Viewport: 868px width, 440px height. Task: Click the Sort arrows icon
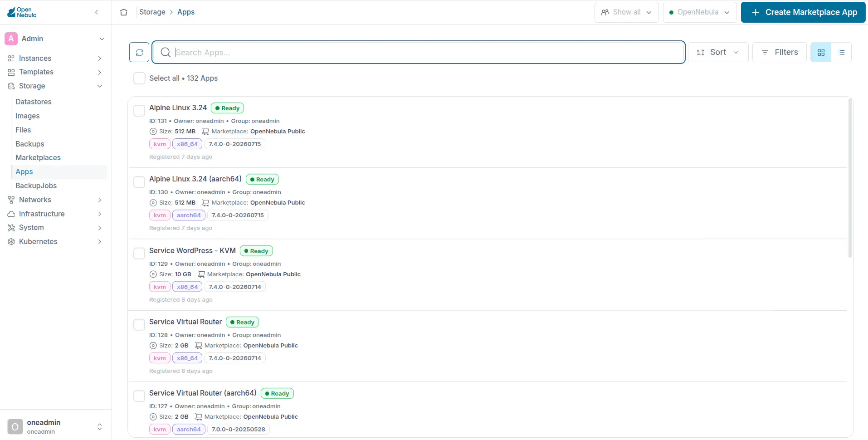tap(701, 52)
